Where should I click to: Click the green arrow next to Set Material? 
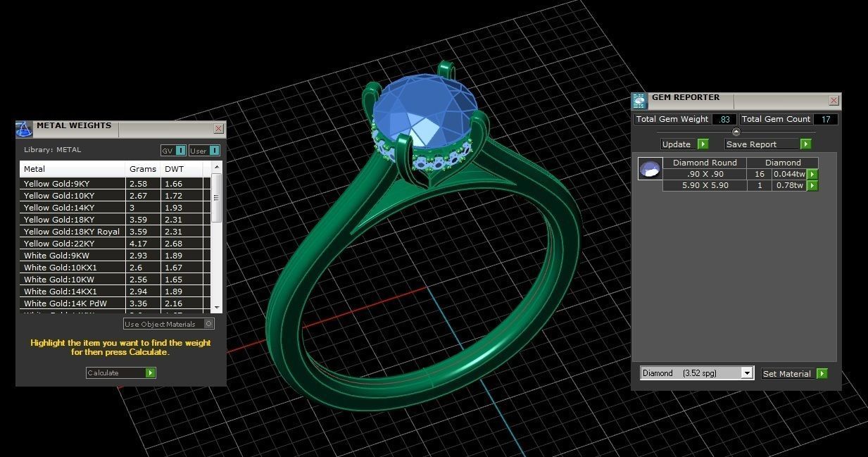822,374
